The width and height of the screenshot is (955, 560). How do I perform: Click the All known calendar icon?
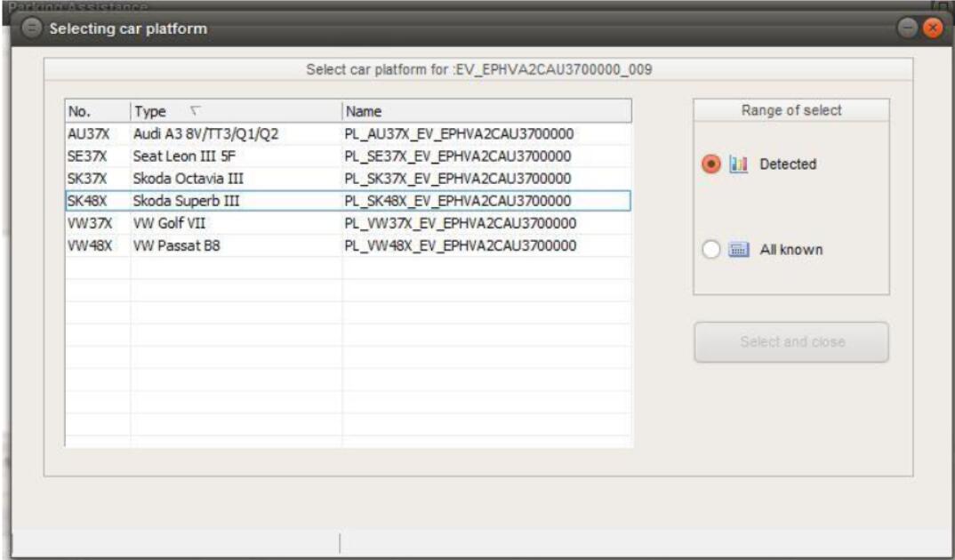[738, 250]
